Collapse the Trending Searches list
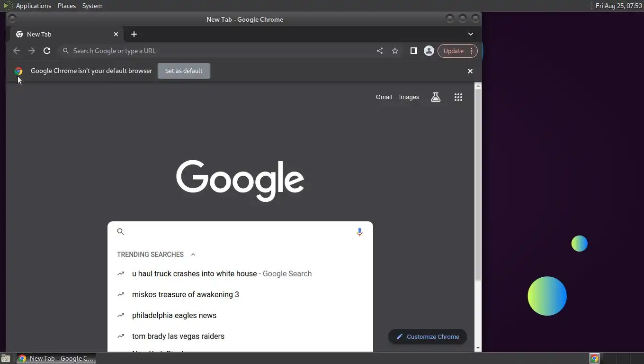 (193, 255)
